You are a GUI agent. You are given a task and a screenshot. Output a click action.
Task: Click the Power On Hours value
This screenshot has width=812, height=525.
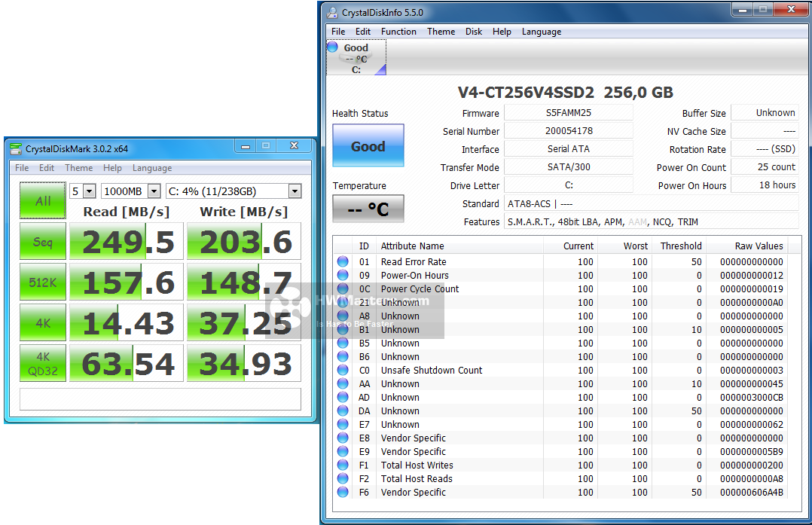coord(765,185)
